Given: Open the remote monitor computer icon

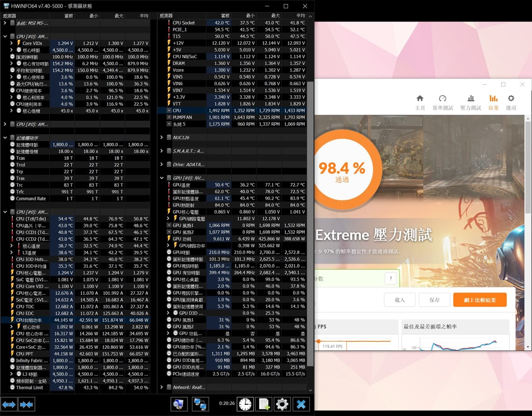Looking at the screenshot, I should 179,404.
